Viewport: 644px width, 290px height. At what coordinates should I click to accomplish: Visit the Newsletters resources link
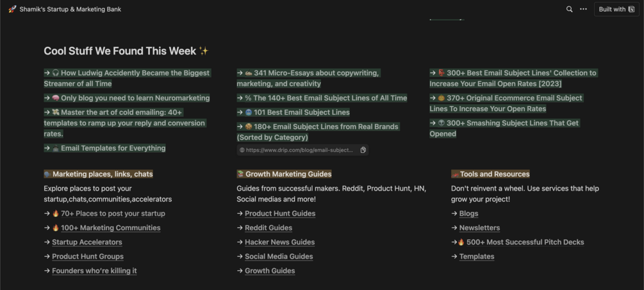[480, 228]
